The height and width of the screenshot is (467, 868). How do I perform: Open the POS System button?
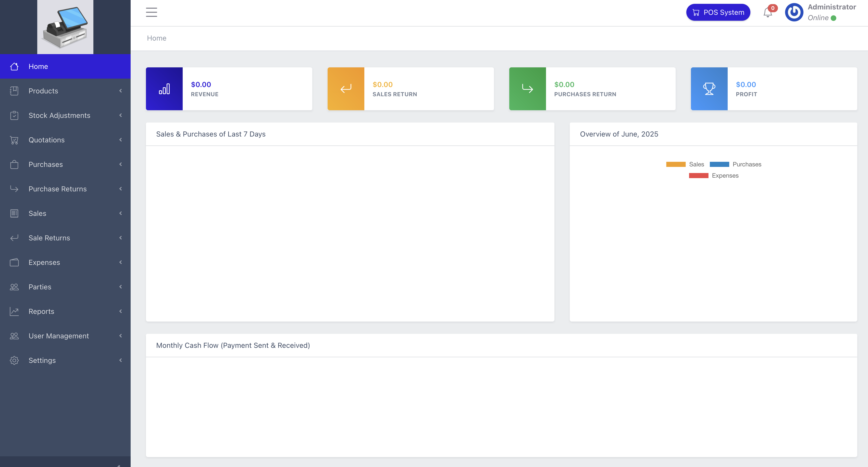(x=718, y=13)
